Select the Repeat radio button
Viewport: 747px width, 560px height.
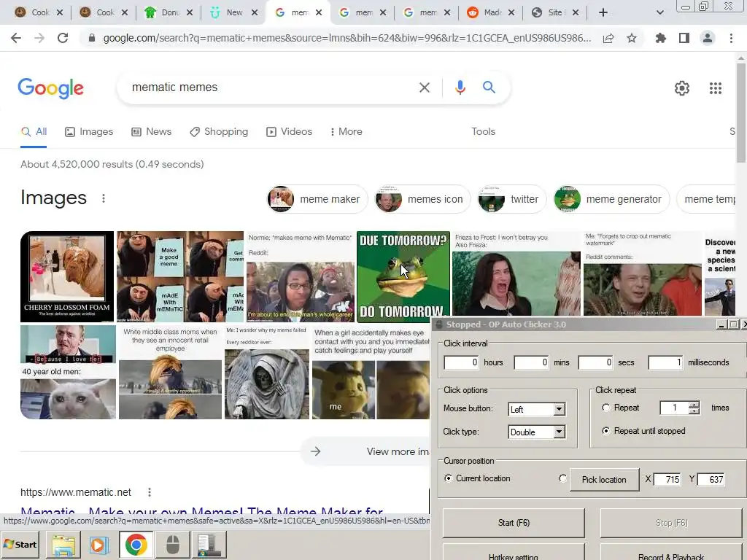coord(605,408)
